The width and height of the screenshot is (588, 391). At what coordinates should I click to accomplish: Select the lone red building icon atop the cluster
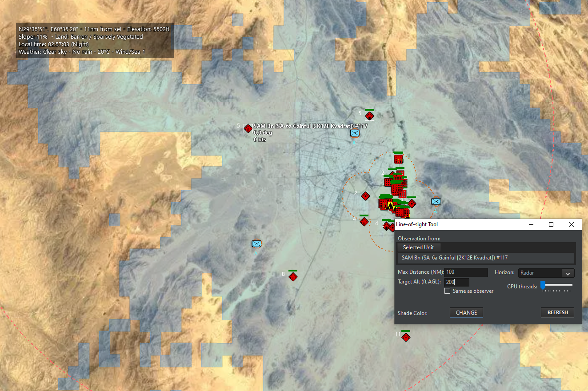(x=399, y=159)
